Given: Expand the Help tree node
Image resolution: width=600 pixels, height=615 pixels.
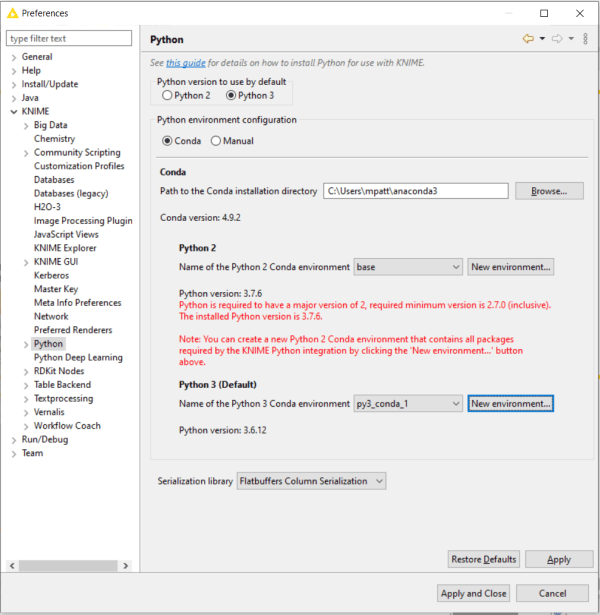Looking at the screenshot, I should 14,71.
